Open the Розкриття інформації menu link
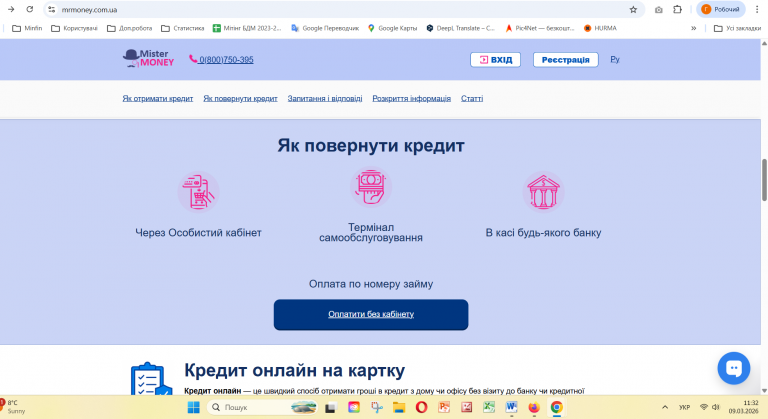The height and width of the screenshot is (419, 768). [411, 99]
